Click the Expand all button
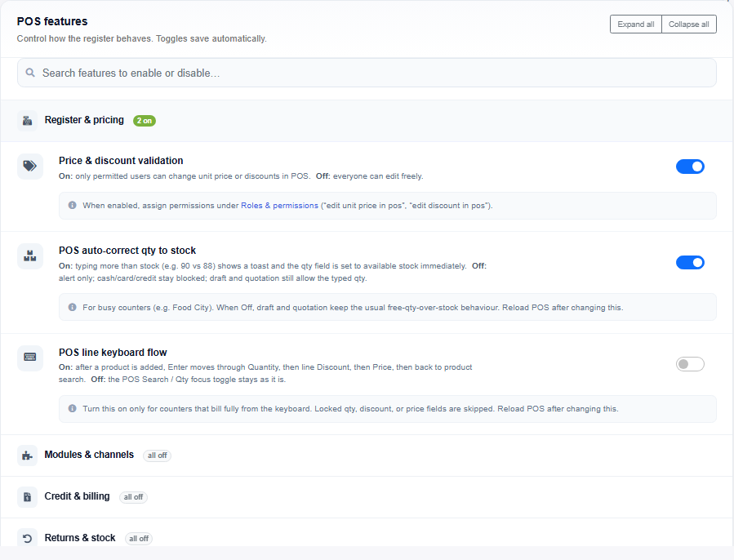This screenshot has width=734, height=560. tap(636, 24)
